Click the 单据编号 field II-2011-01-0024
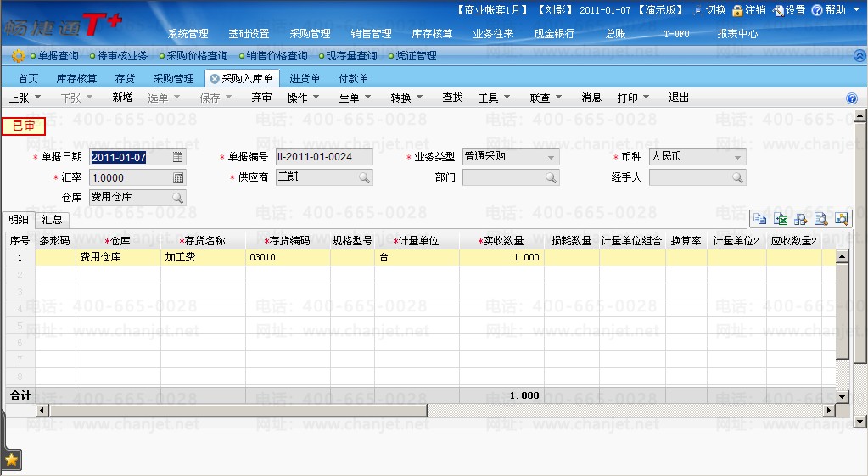This screenshot has width=868, height=476. pos(324,157)
